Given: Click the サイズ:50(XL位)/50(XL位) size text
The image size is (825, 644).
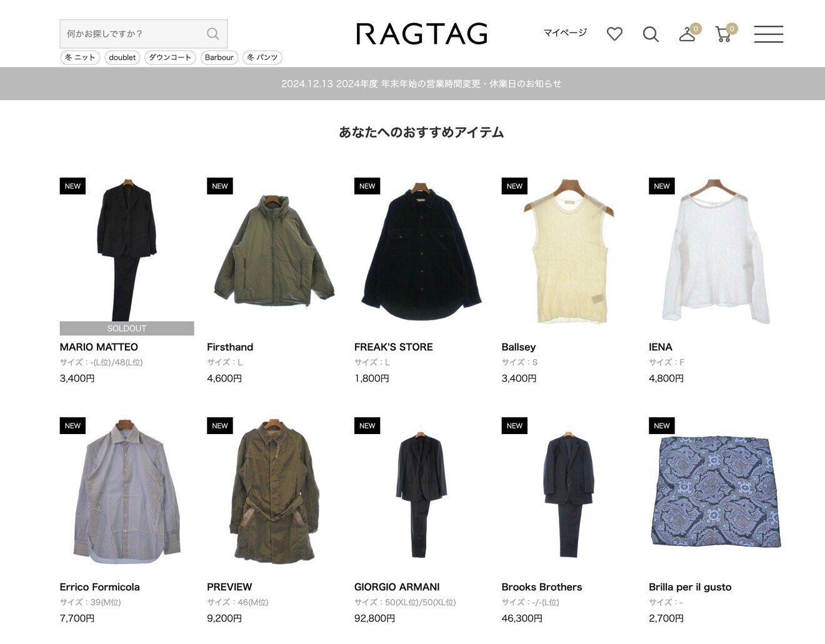Looking at the screenshot, I should tap(405, 603).
